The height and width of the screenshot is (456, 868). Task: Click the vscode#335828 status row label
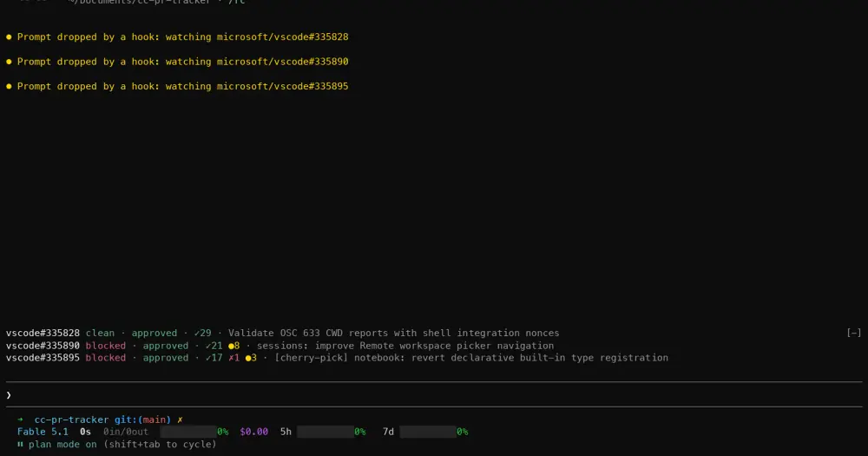(x=43, y=333)
